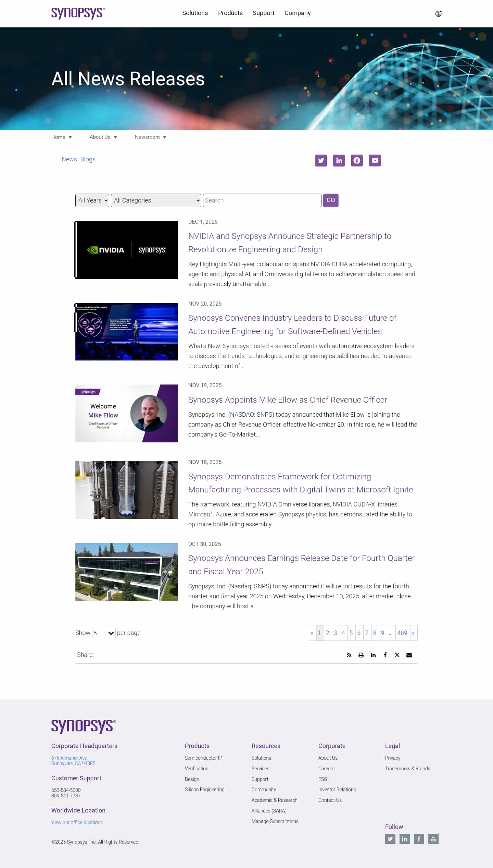
Task: Open NVIDIA and Synopsys partnership article title
Action: click(x=290, y=243)
